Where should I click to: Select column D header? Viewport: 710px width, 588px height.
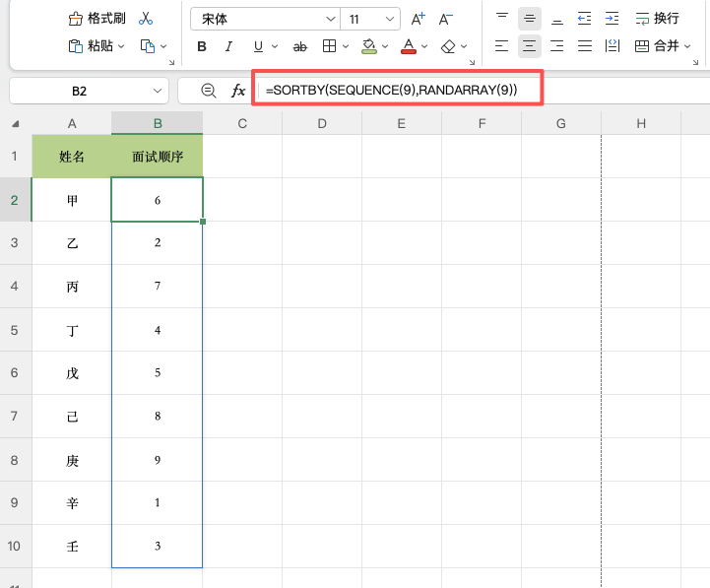tap(322, 123)
